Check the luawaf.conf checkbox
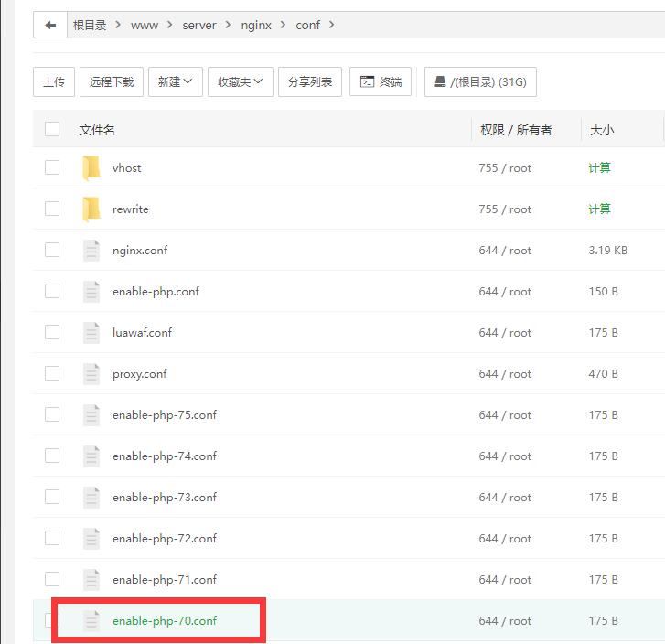Image resolution: width=665 pixels, height=644 pixels. pos(52,332)
